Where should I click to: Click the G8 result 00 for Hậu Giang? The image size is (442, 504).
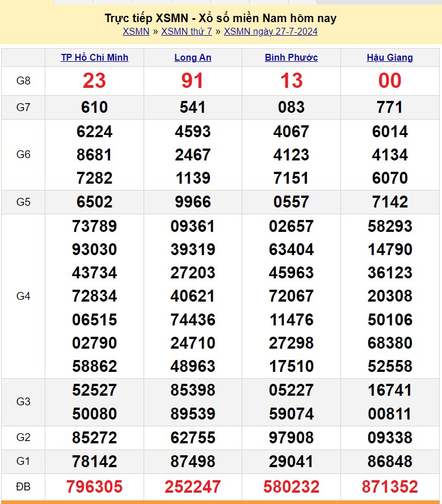tap(390, 81)
